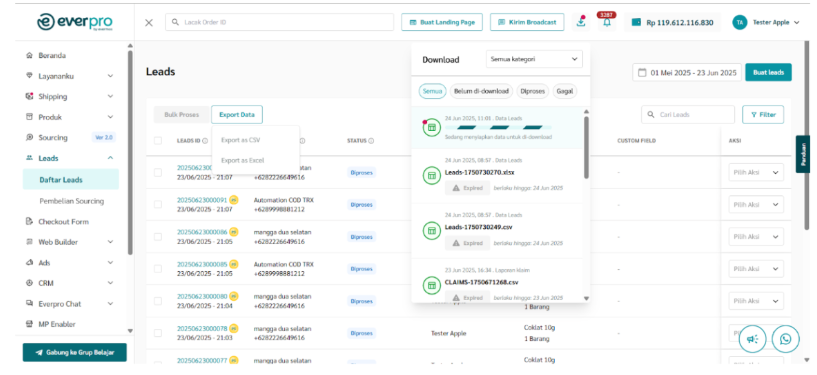
Task: Tick checkbox for lead 20250623000086
Action: 158,236
